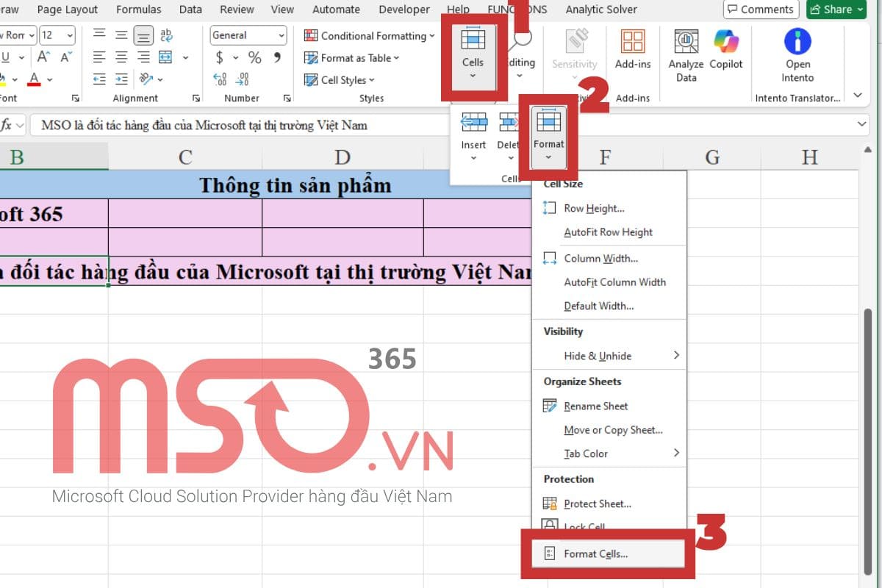Open Cell Styles gallery

[340, 80]
